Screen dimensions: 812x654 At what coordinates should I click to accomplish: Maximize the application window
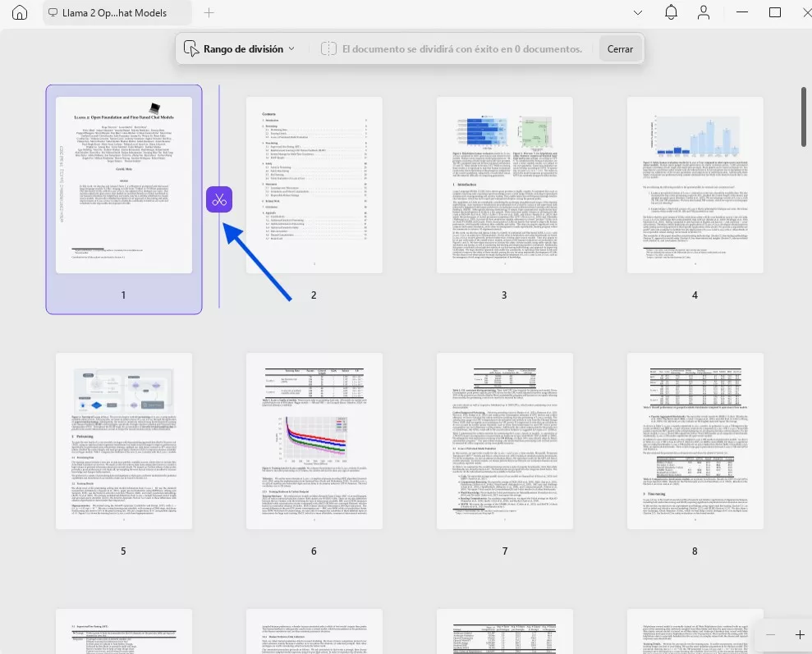775,12
